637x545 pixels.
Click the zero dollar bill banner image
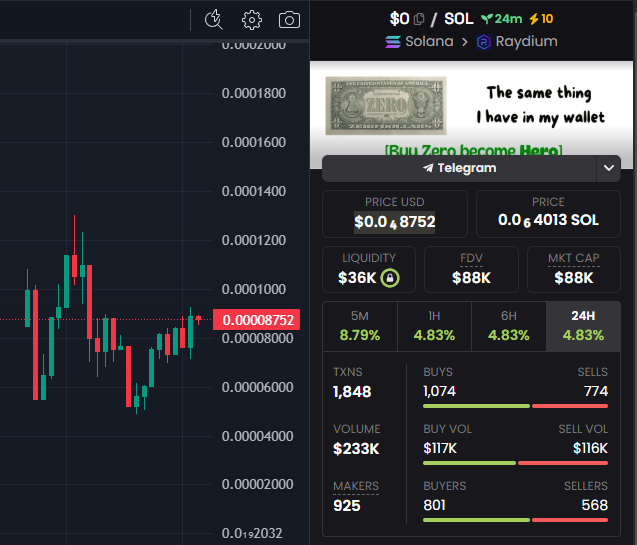[386, 106]
